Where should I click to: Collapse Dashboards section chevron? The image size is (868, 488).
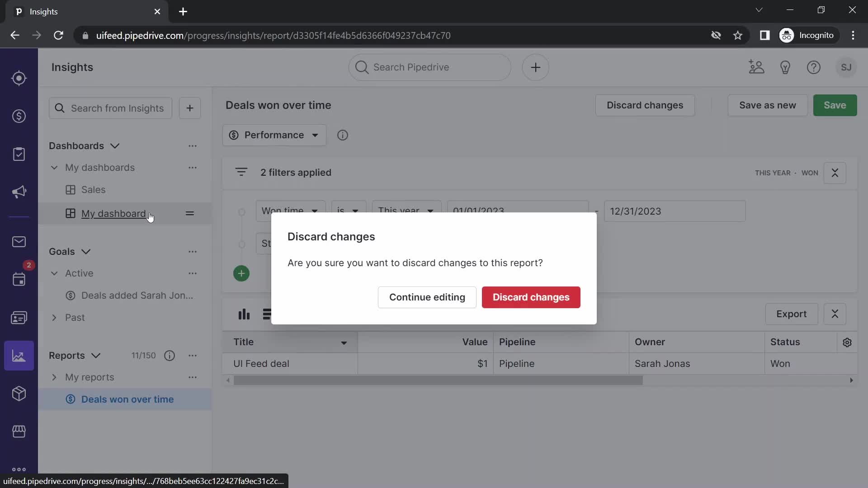(115, 146)
